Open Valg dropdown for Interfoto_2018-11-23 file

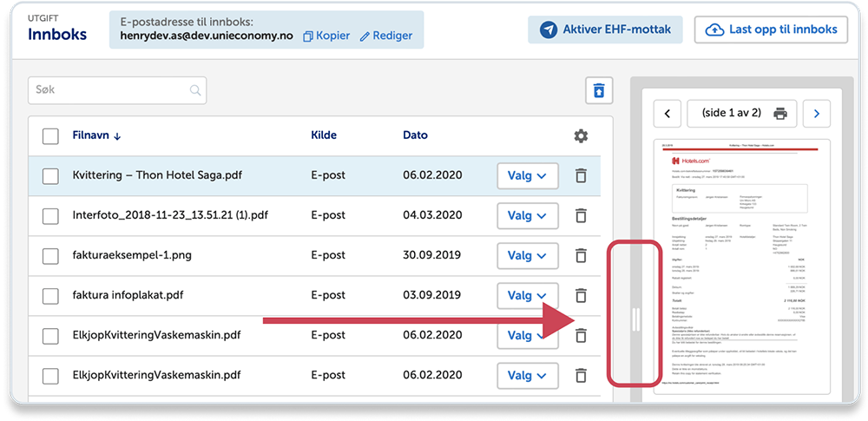527,215
